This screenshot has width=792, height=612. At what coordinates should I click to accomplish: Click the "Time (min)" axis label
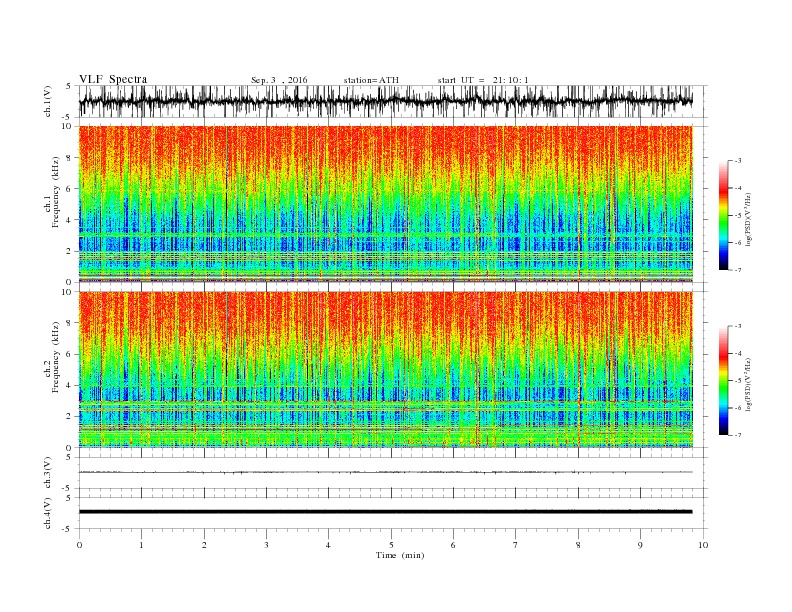tap(400, 555)
